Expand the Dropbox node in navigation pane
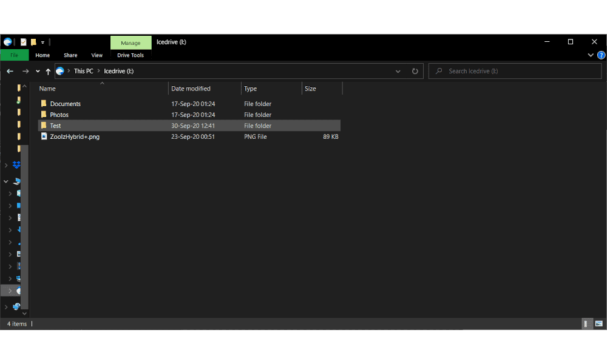Viewport: 607px width, 364px height. [6, 165]
